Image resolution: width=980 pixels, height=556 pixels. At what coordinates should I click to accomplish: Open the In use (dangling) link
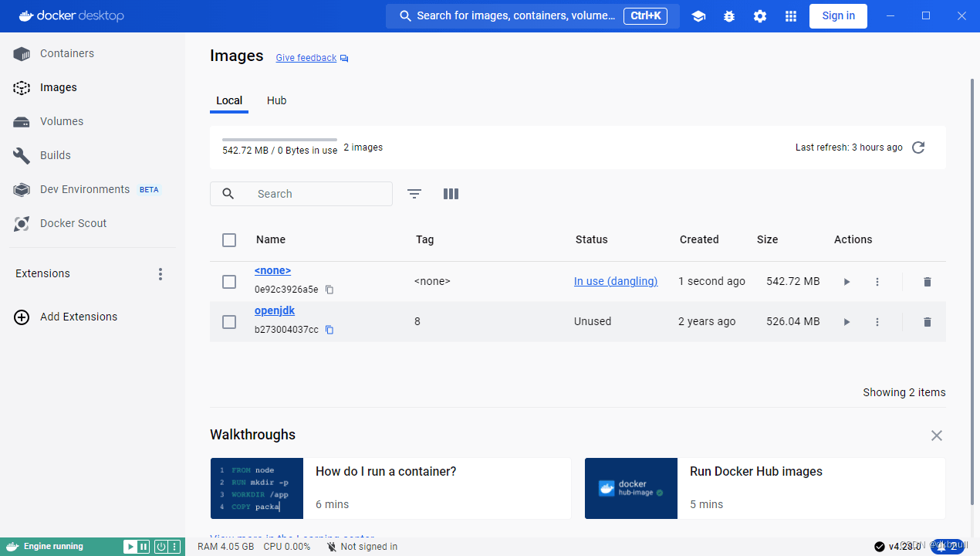coord(616,282)
